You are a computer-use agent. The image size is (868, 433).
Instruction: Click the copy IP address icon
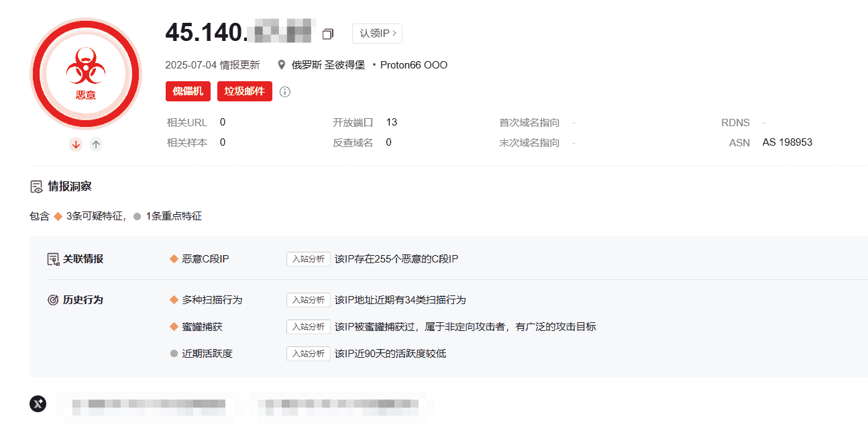coord(327,34)
